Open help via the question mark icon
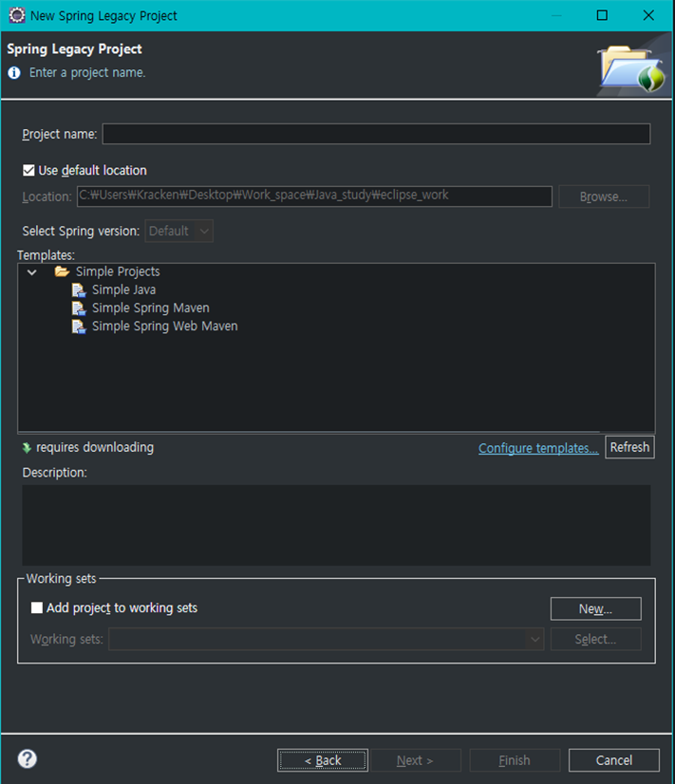Screen dimensions: 675x784 pyautogui.click(x=28, y=758)
